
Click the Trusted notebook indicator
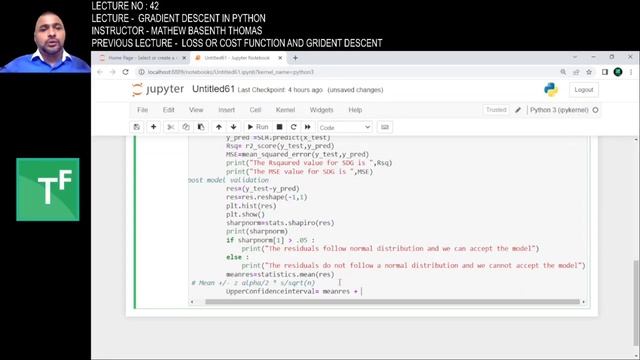coord(496,110)
